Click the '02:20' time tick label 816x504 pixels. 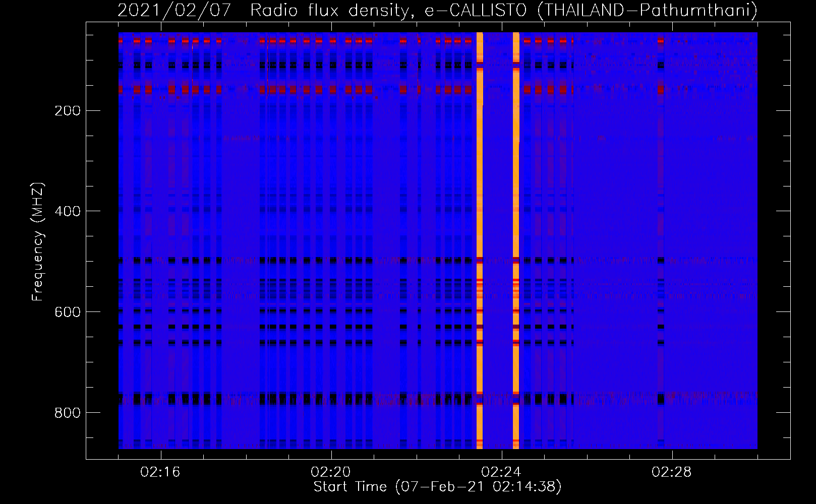coord(331,472)
